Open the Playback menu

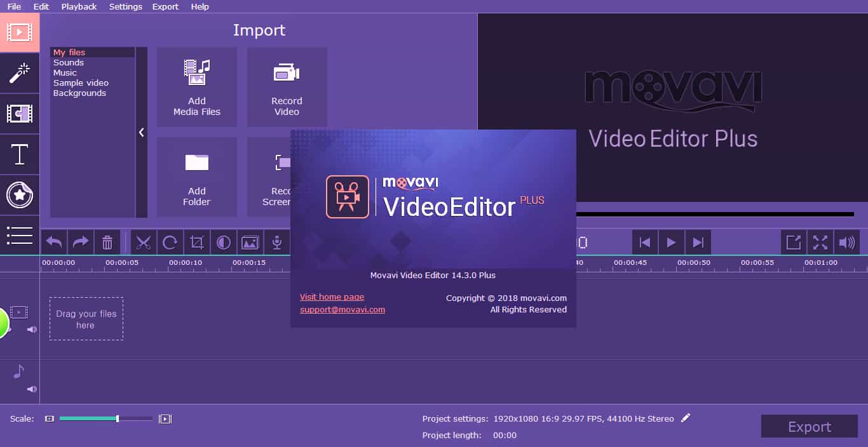pyautogui.click(x=79, y=6)
